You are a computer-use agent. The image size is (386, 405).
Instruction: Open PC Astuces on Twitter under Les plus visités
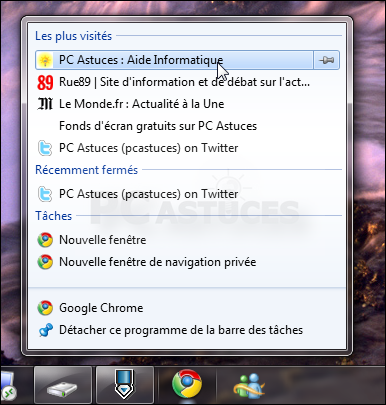[x=187, y=148]
